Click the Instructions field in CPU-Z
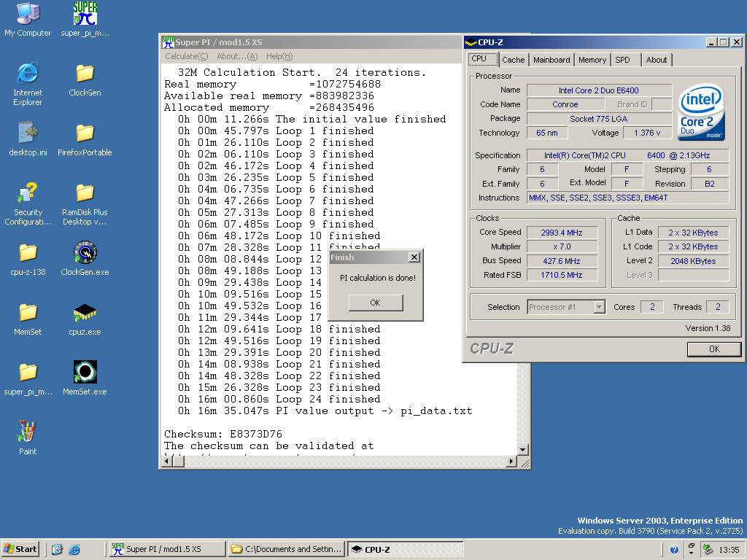The height and width of the screenshot is (560, 747). [628, 198]
